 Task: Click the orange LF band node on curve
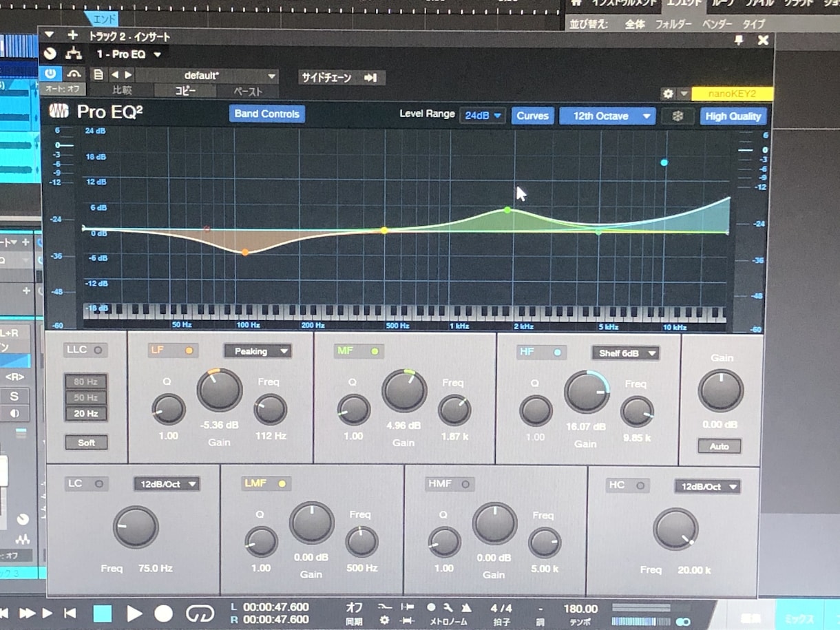coord(245,253)
